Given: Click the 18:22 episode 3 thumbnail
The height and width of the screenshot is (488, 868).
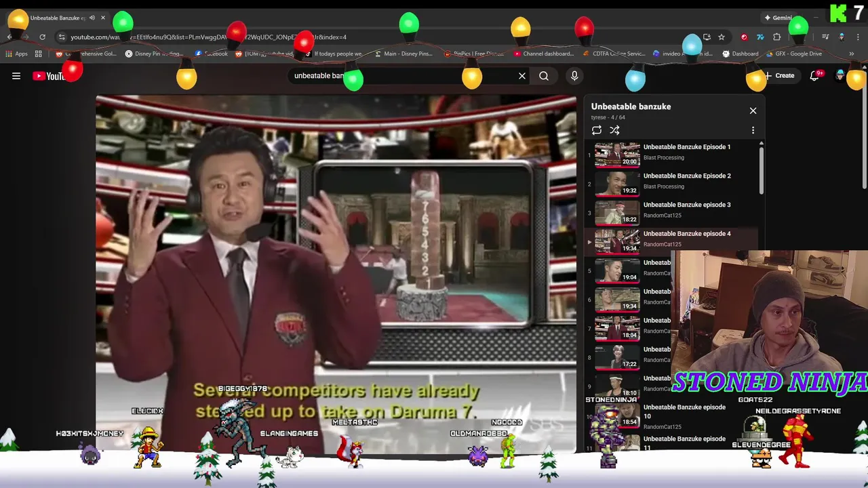Looking at the screenshot, I should pyautogui.click(x=617, y=212).
